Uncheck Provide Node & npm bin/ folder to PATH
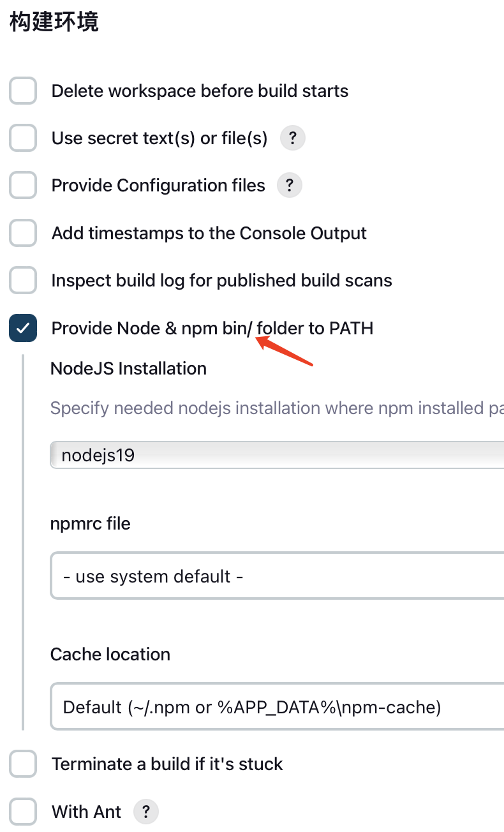 (x=23, y=328)
